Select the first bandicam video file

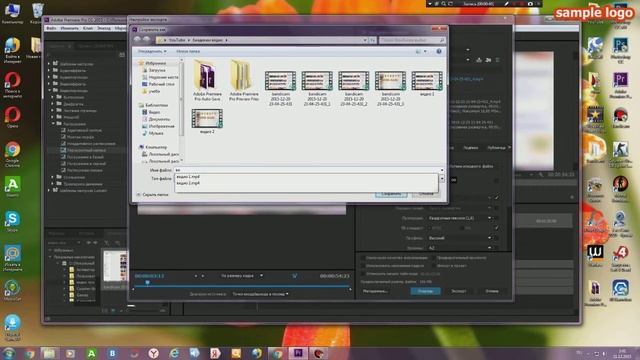pyautogui.click(x=280, y=88)
